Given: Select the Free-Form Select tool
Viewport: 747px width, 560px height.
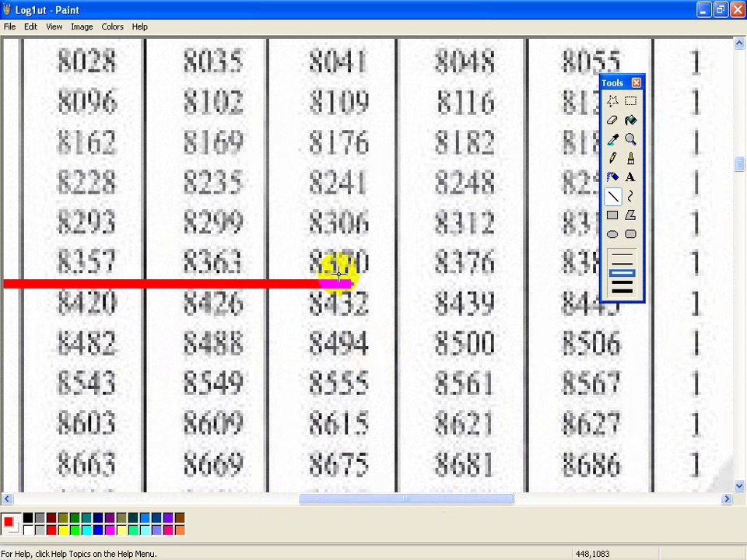Looking at the screenshot, I should (612, 101).
